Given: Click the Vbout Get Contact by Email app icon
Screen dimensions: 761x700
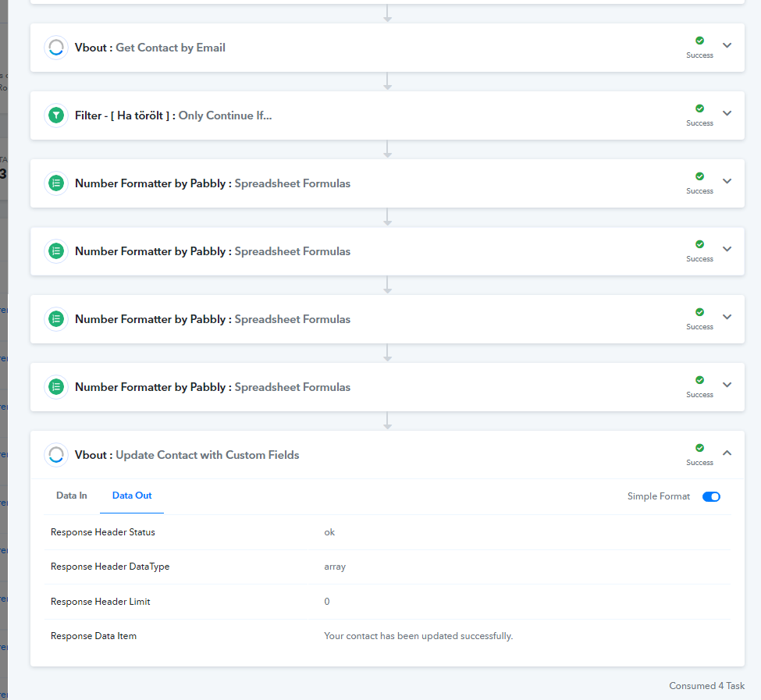Looking at the screenshot, I should pos(56,48).
